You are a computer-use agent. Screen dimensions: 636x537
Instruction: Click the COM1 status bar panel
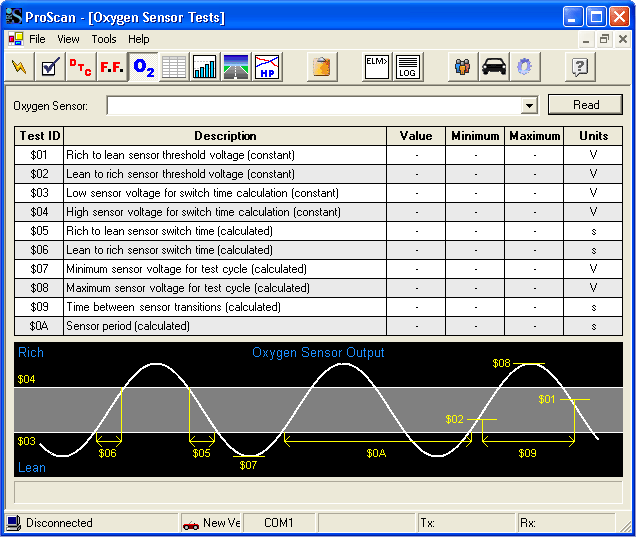279,523
